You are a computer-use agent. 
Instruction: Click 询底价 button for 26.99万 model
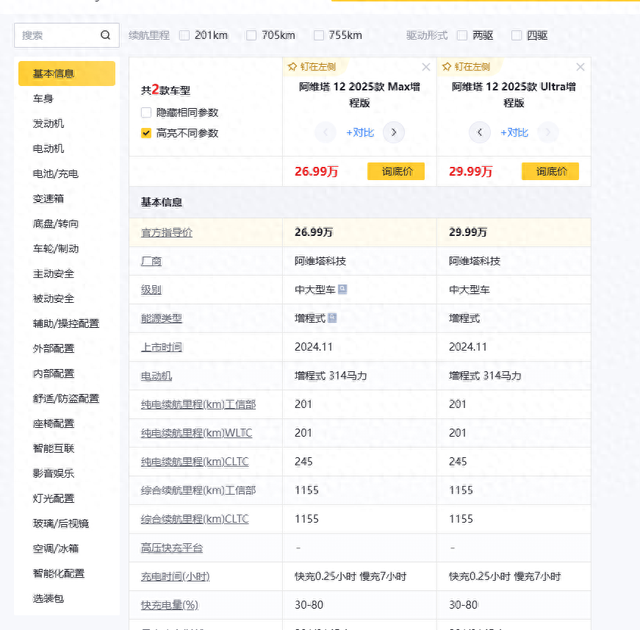click(396, 171)
